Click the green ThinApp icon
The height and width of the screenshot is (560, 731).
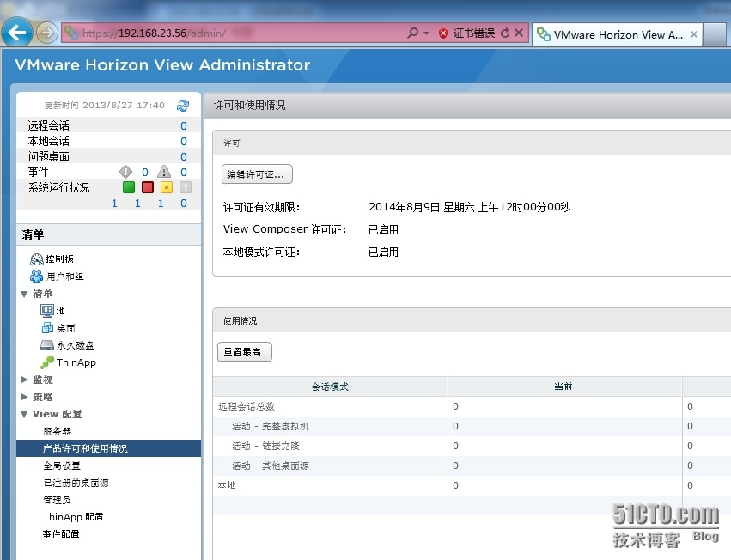(x=47, y=362)
